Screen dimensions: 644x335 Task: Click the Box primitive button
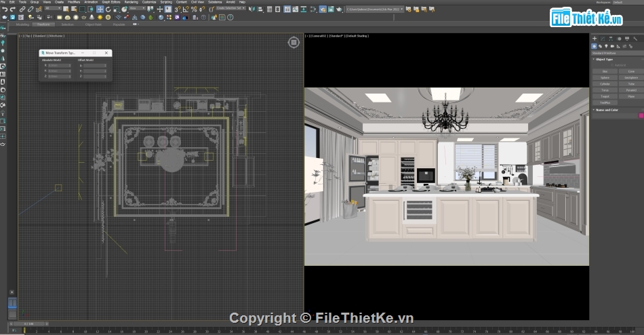pos(605,71)
